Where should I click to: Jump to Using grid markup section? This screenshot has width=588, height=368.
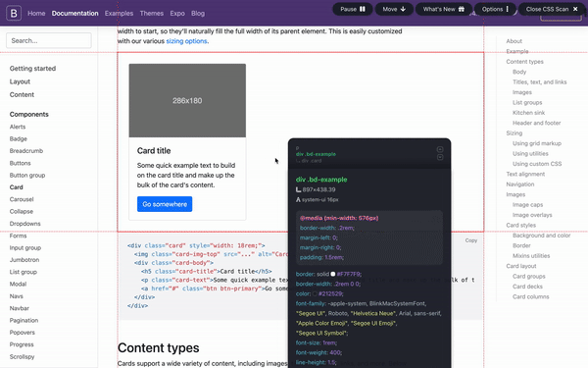pos(537,143)
